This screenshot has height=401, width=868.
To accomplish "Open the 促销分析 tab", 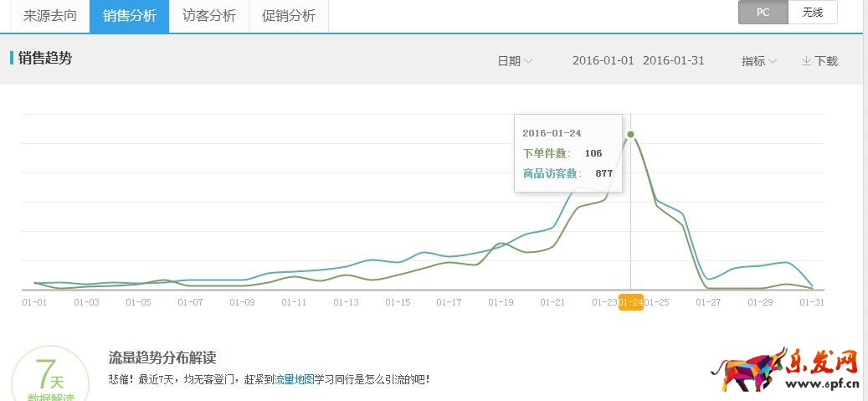I will pos(289,16).
